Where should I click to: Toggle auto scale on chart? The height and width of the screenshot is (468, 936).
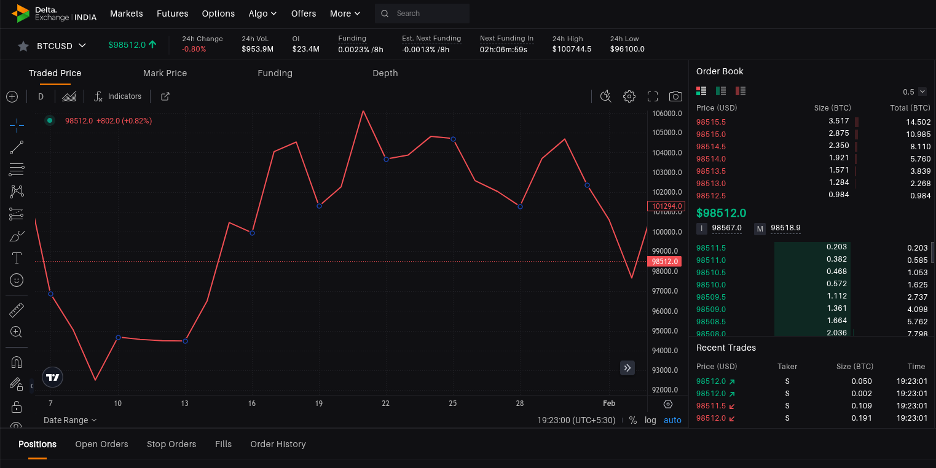tap(672, 420)
